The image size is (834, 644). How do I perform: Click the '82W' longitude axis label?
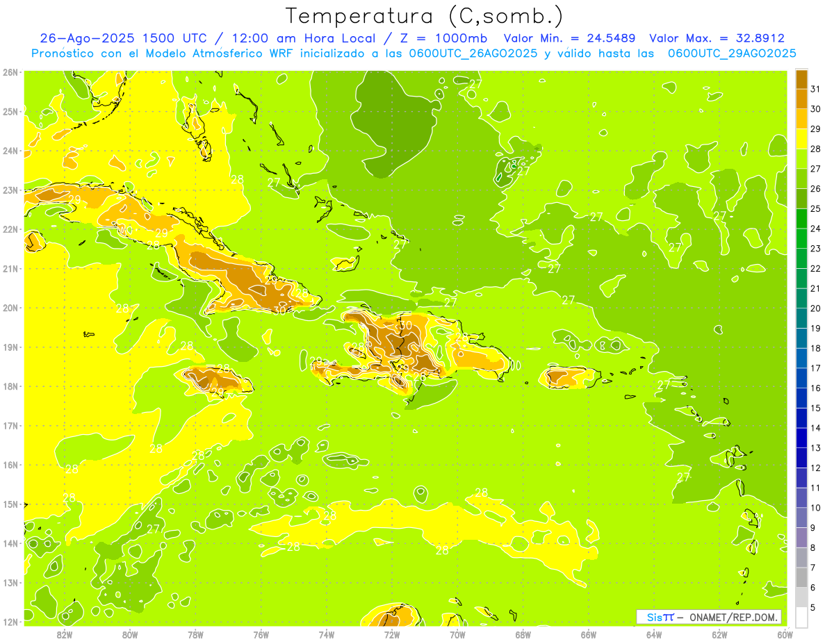[x=65, y=635]
